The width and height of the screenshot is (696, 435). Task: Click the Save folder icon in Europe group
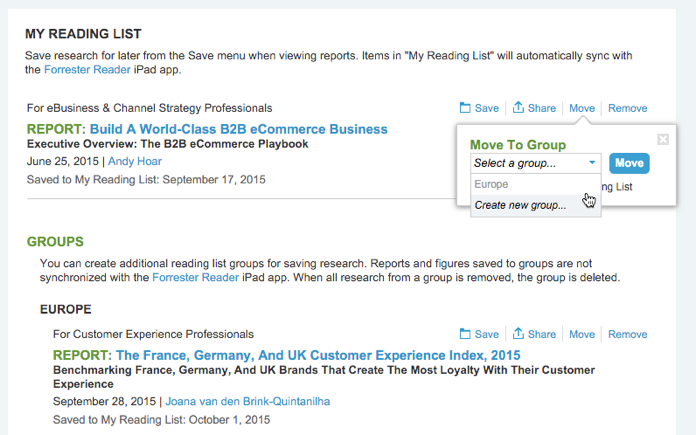click(x=465, y=334)
